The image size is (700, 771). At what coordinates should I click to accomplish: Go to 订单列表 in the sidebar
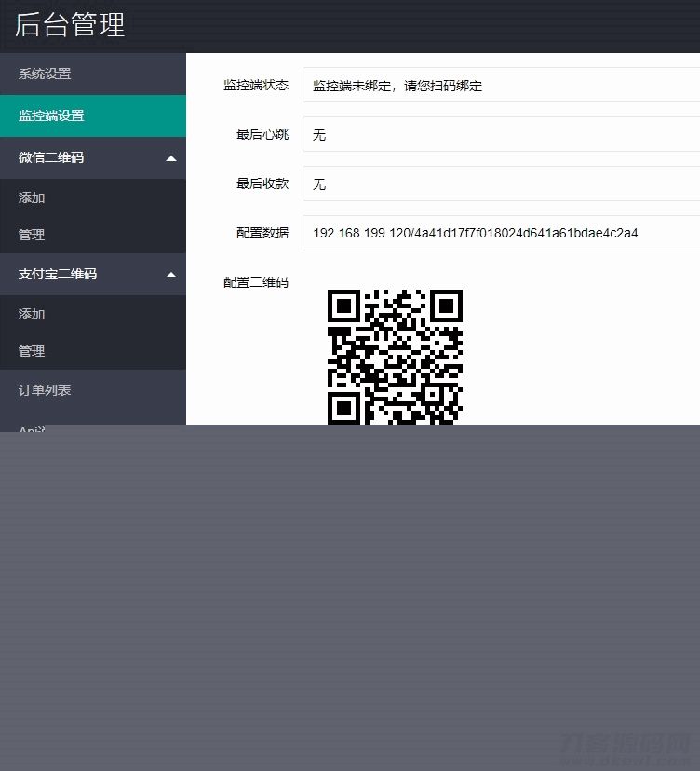click(45, 390)
